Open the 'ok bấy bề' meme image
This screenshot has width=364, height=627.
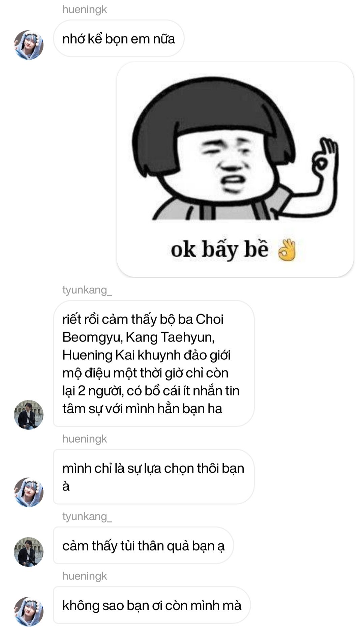[235, 170]
